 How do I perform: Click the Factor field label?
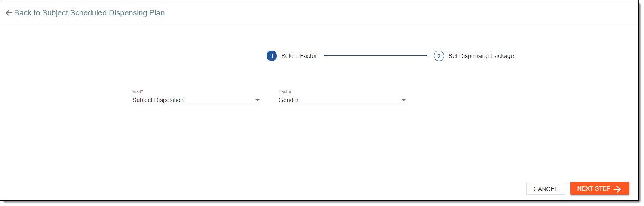pyautogui.click(x=285, y=91)
